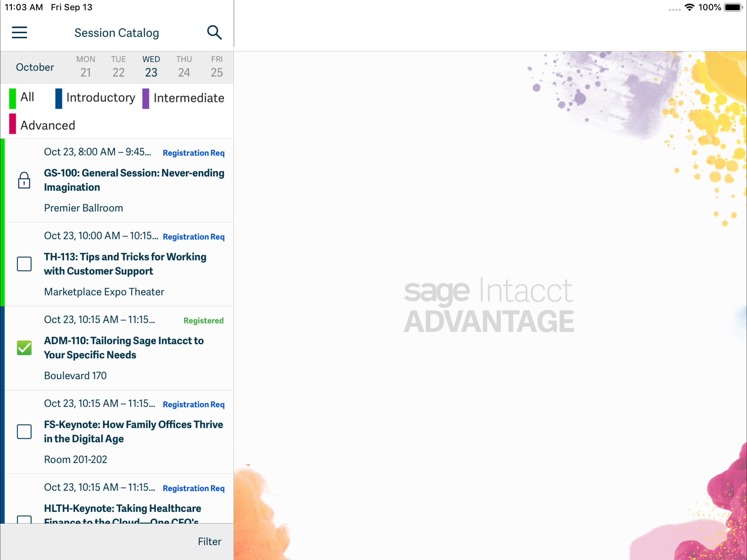This screenshot has width=747, height=560.
Task: Tap Room 201-202 location text
Action: (x=76, y=459)
